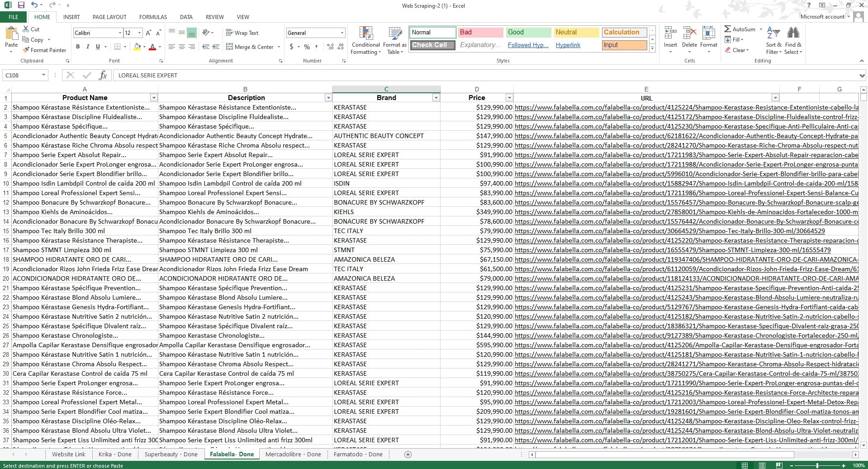The image size is (868, 469).
Task: Click the Delete cells icon
Action: 689,33
